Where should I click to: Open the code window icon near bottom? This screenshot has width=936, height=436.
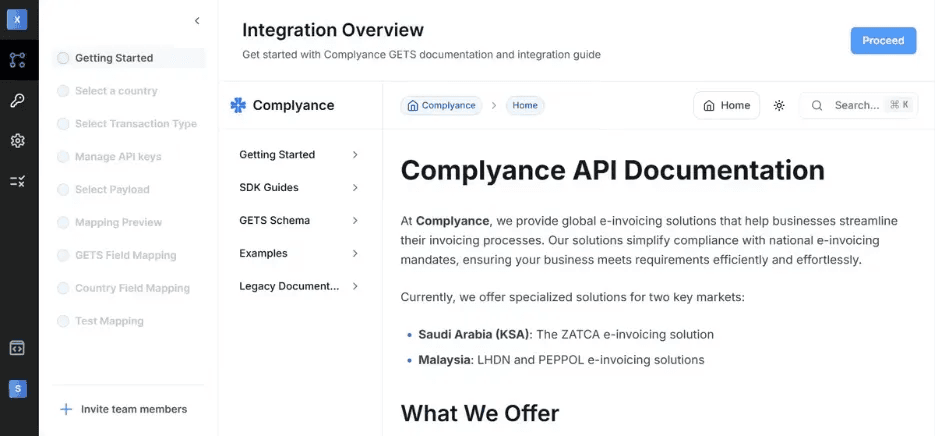[x=17, y=348]
